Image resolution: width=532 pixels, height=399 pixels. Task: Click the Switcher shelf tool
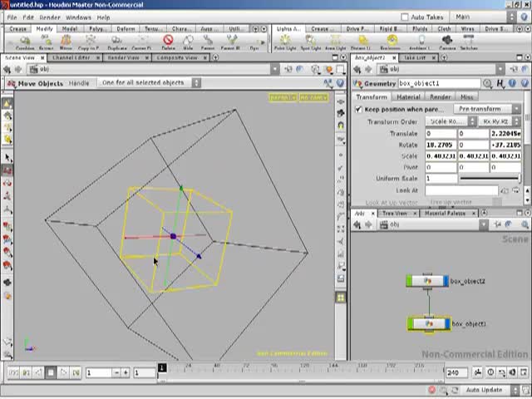click(469, 43)
